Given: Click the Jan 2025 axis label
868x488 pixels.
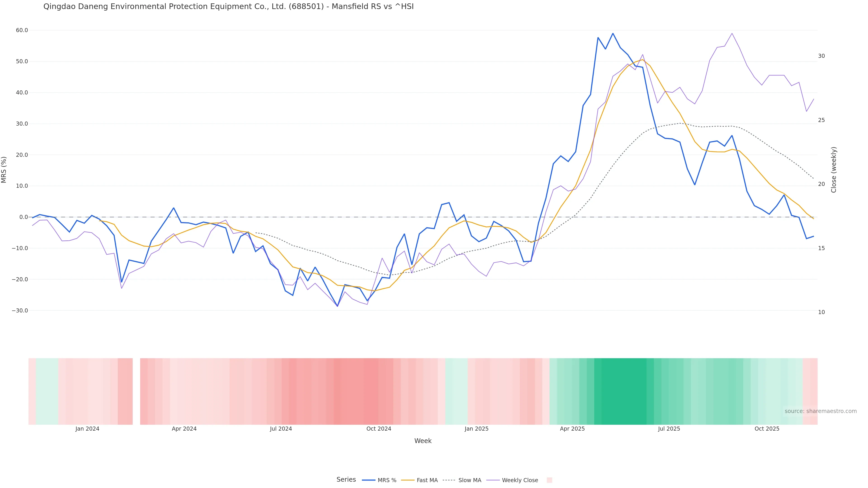Looking at the screenshot, I should (x=476, y=429).
